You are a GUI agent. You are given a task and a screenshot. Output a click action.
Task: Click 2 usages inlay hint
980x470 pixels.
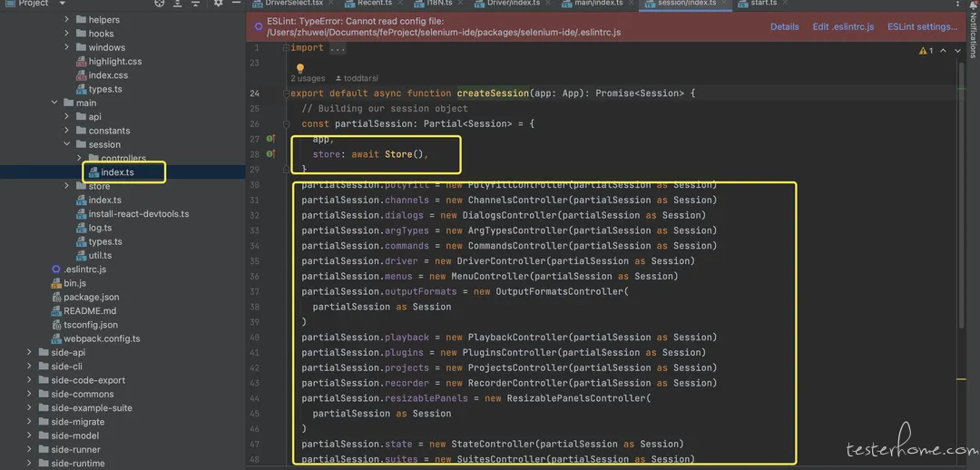point(309,78)
